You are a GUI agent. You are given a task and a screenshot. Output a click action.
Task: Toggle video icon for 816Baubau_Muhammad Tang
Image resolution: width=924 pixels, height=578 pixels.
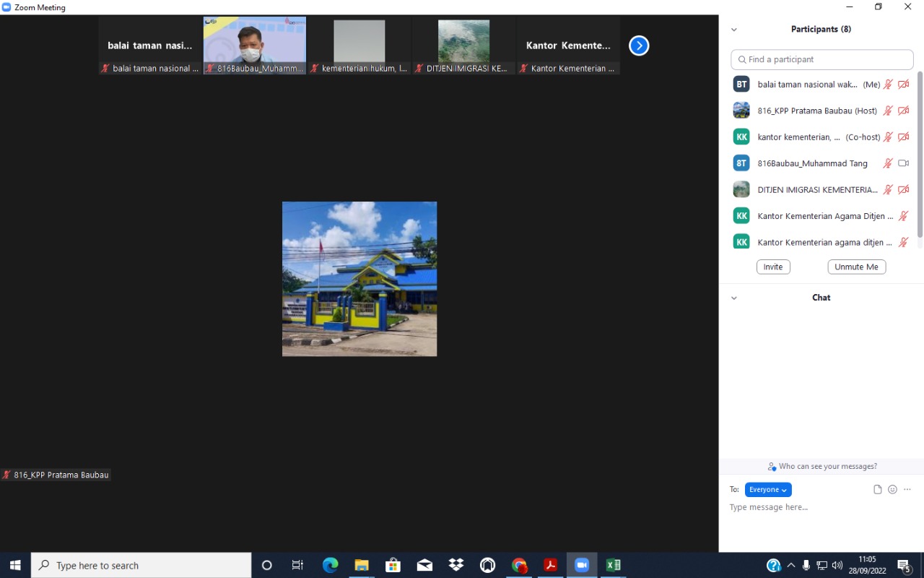[x=903, y=163]
